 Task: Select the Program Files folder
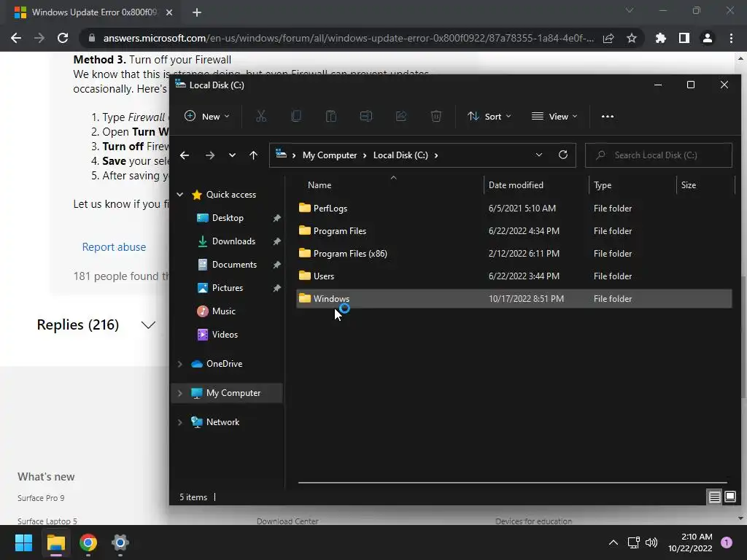[x=514, y=231]
